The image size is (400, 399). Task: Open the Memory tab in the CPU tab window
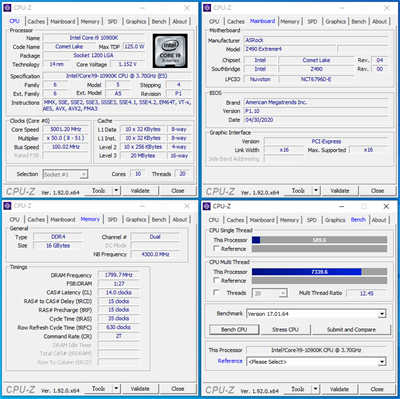click(x=90, y=21)
